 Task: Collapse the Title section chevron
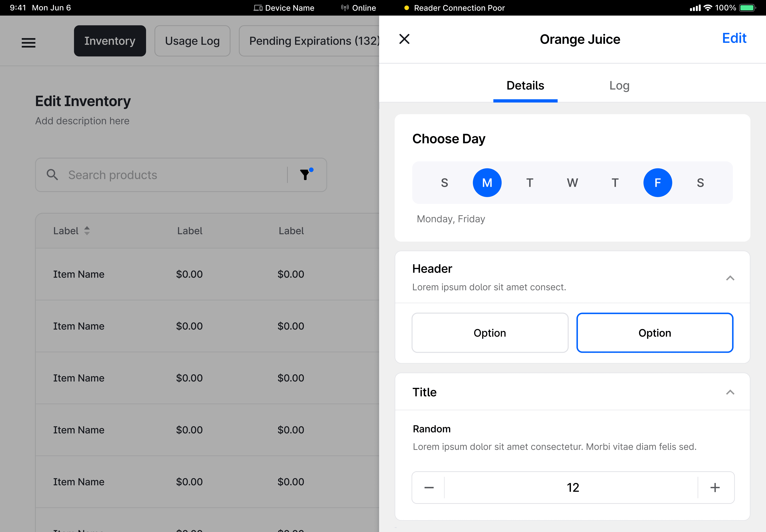coord(730,392)
